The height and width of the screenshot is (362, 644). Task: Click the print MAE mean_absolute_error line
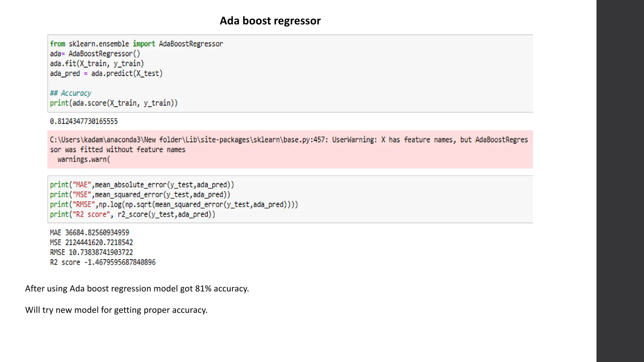pos(142,185)
